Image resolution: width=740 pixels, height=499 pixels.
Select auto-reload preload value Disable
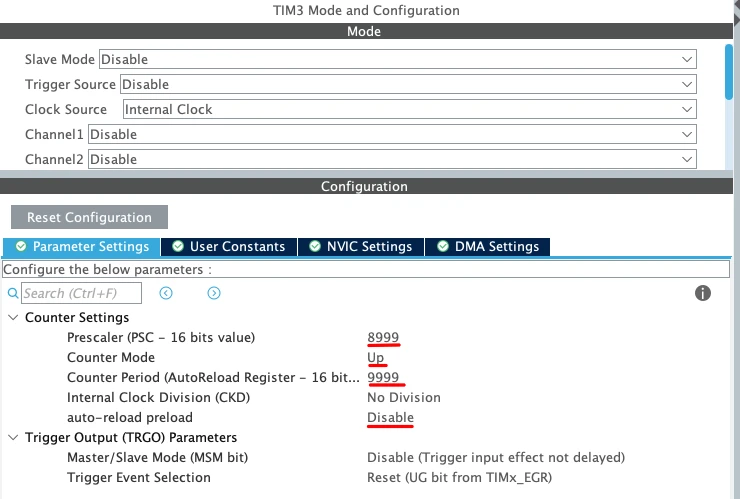pos(390,417)
